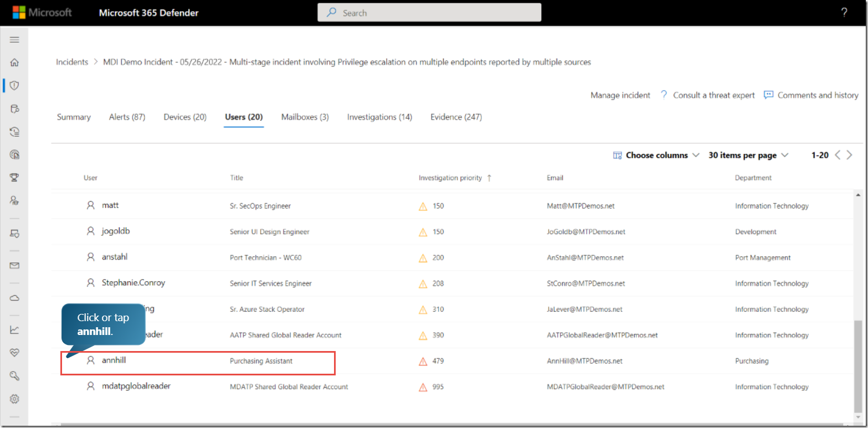
Task: Click Incidents breadcrumb link
Action: tap(72, 62)
